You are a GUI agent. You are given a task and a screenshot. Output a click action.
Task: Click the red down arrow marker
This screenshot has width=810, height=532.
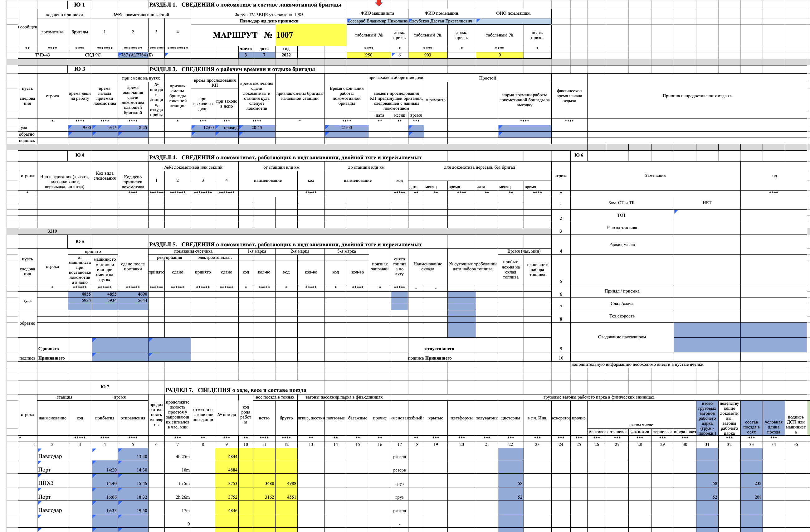[378, 3]
